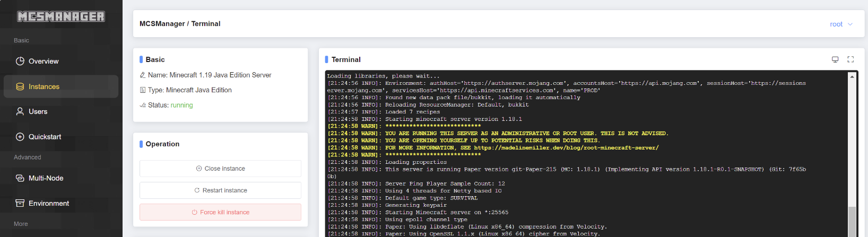
Task: Click the 'Loading properties' log line
Action: click(x=387, y=162)
